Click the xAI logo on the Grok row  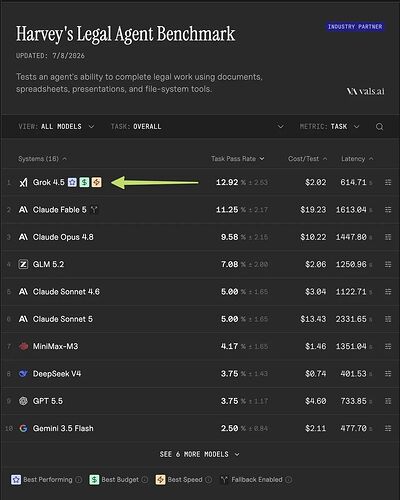(23, 182)
